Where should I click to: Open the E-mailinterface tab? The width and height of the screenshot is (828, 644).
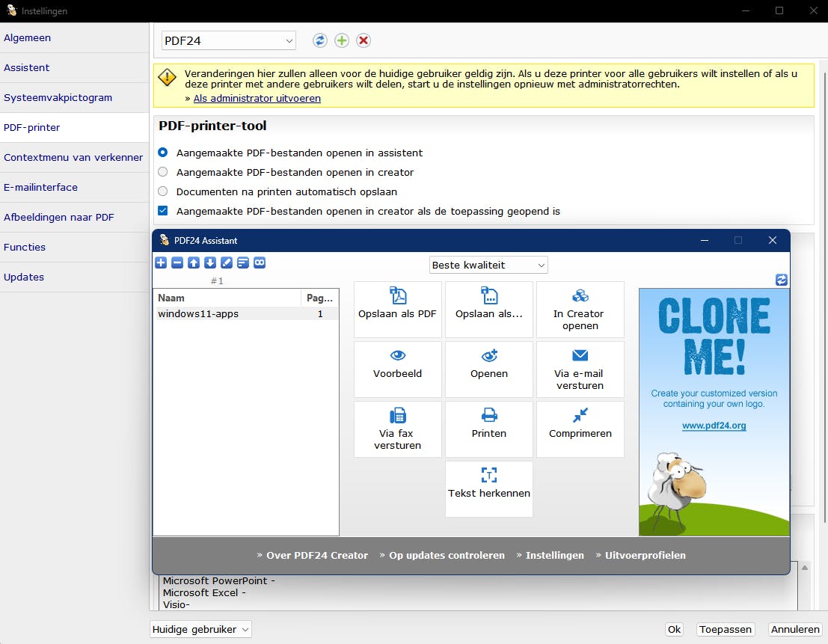point(75,188)
